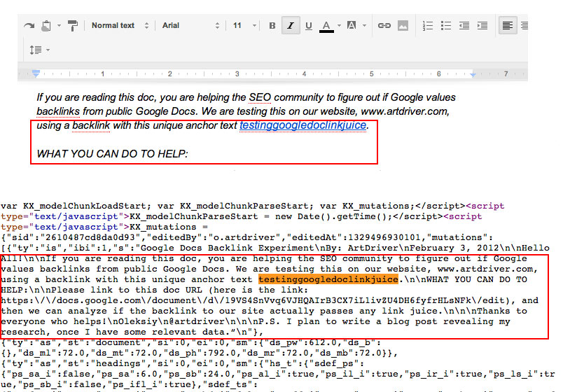Toggle Bold formatting
The height and width of the screenshot is (392, 563).
[x=272, y=25]
